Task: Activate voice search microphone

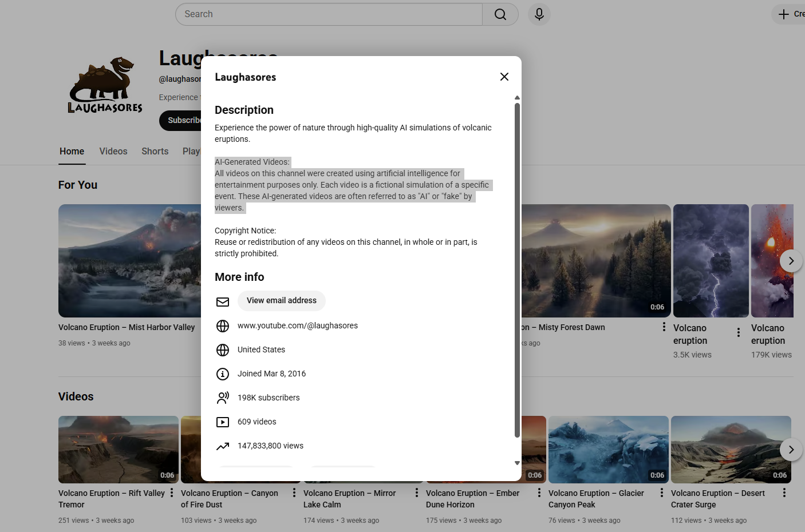Action: [539, 14]
